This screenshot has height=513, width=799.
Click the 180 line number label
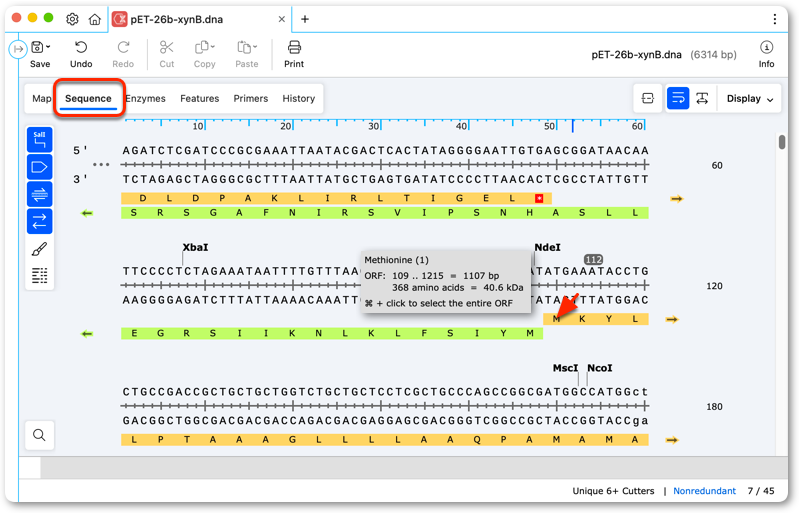pyautogui.click(x=714, y=407)
